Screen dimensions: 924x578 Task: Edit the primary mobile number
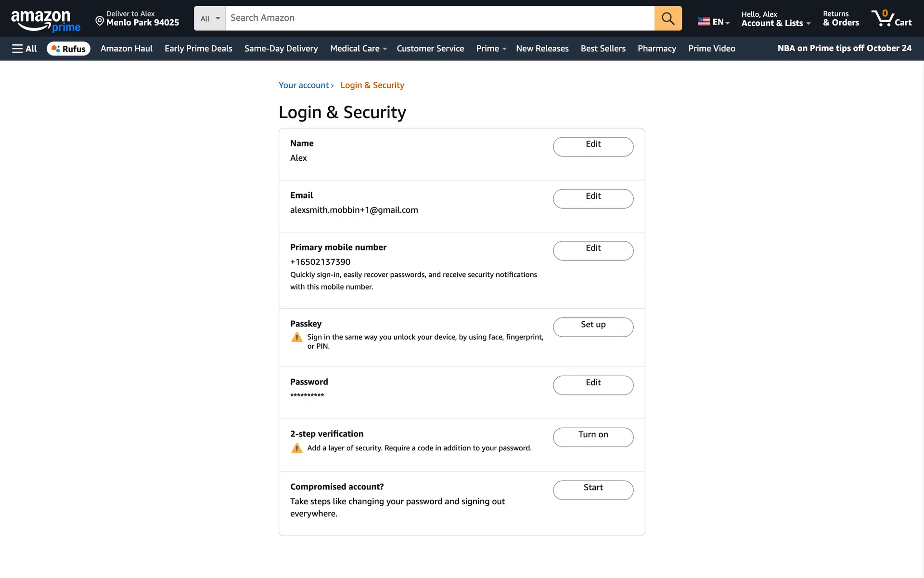click(592, 250)
